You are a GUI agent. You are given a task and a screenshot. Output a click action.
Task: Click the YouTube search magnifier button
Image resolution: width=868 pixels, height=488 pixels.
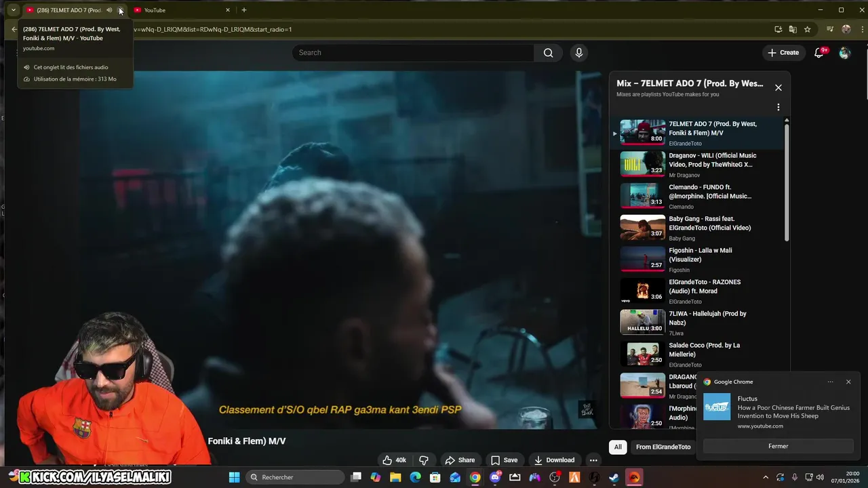click(548, 53)
